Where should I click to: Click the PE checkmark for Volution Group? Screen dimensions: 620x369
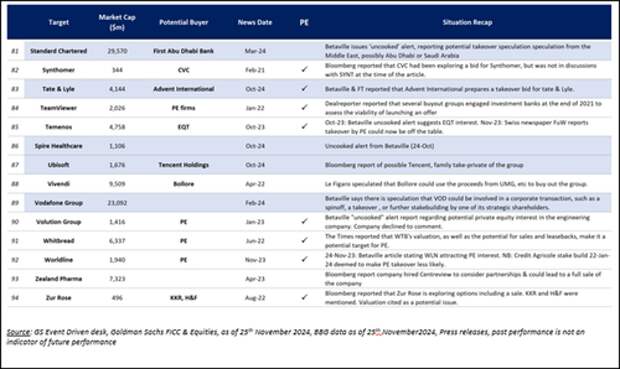click(304, 221)
